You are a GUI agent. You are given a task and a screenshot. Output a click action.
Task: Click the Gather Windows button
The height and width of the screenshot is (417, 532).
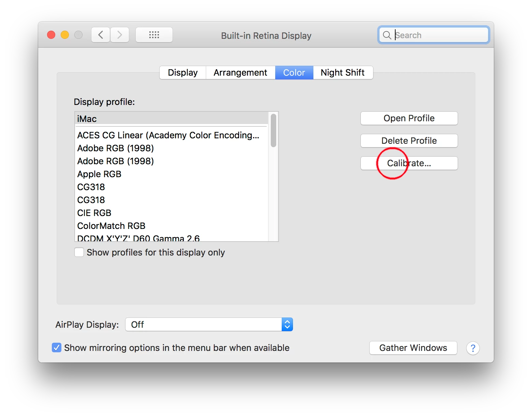tap(413, 348)
